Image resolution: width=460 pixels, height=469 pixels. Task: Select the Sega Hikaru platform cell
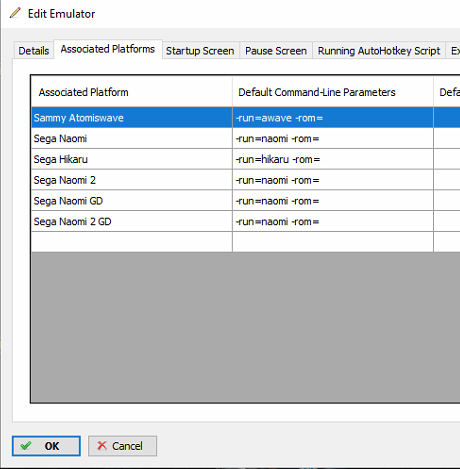click(132, 159)
